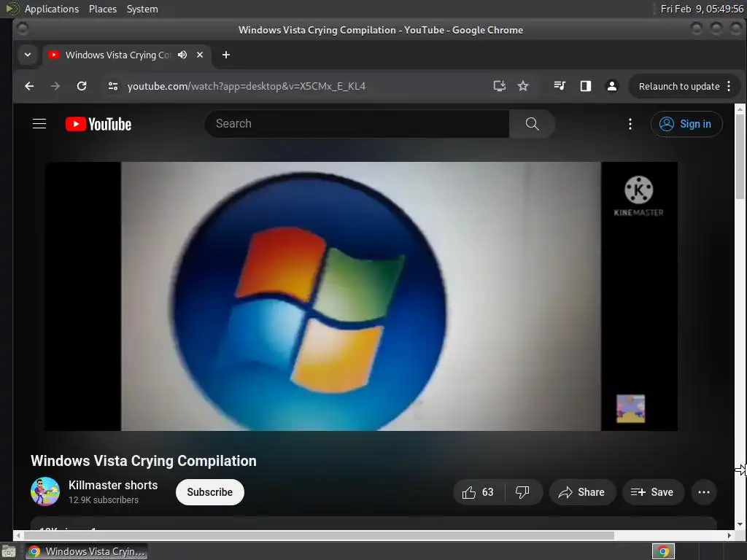Focus the YouTube Search field

[x=357, y=124]
